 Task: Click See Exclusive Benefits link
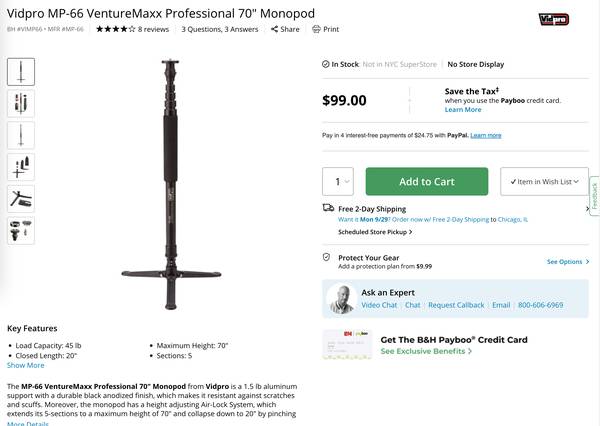(426, 352)
